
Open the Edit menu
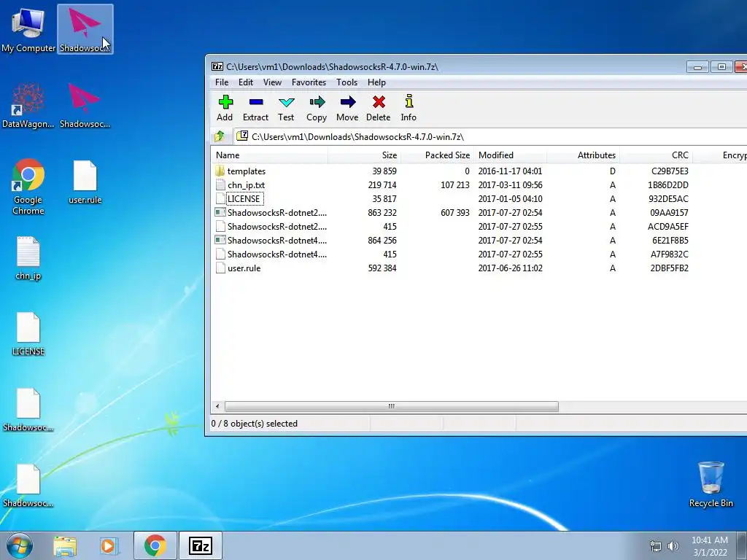tap(246, 82)
